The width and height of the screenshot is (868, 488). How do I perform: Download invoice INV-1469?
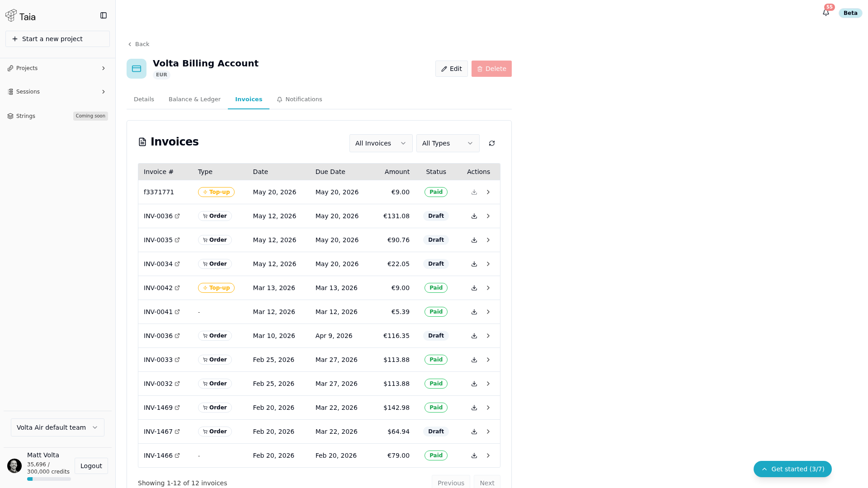pyautogui.click(x=474, y=408)
